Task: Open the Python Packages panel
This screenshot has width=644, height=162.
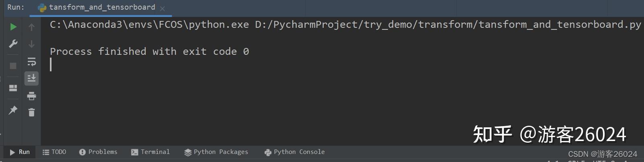Action: 216,152
